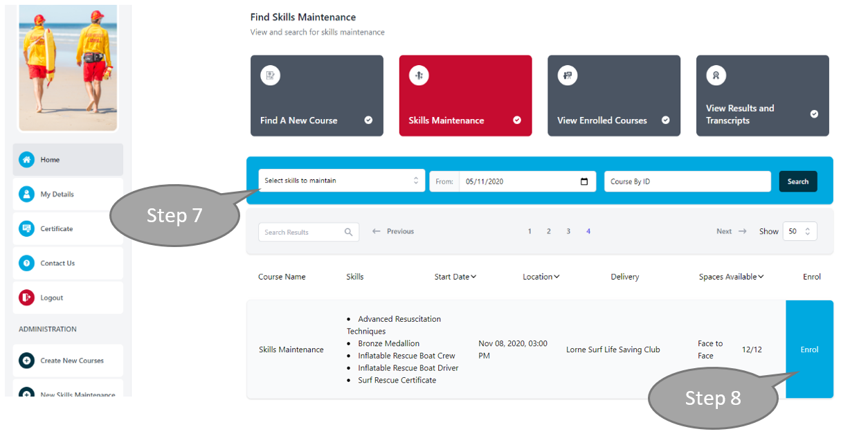Click the Home icon in sidebar
Screen dimensions: 868x436
click(x=27, y=160)
